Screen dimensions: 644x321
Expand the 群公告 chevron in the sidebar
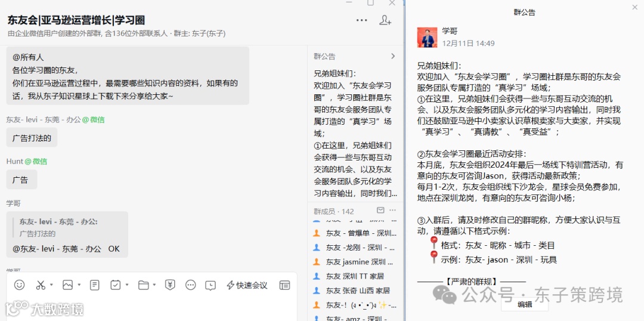click(393, 56)
